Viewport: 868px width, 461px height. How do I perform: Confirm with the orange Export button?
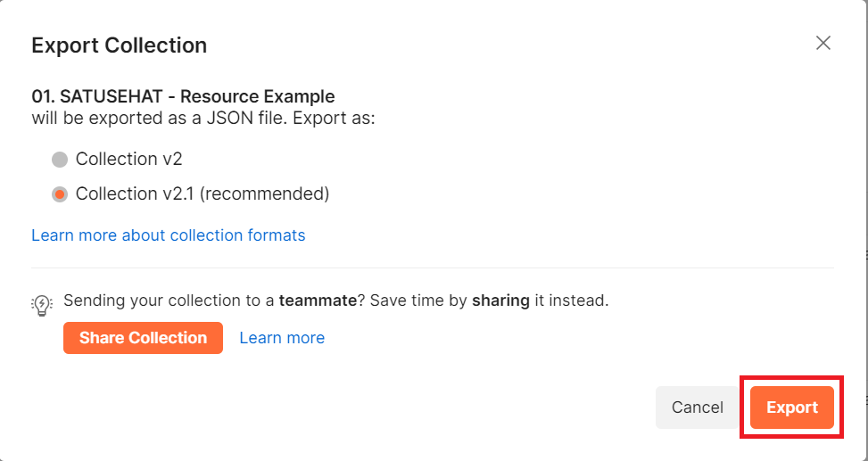[x=791, y=407]
